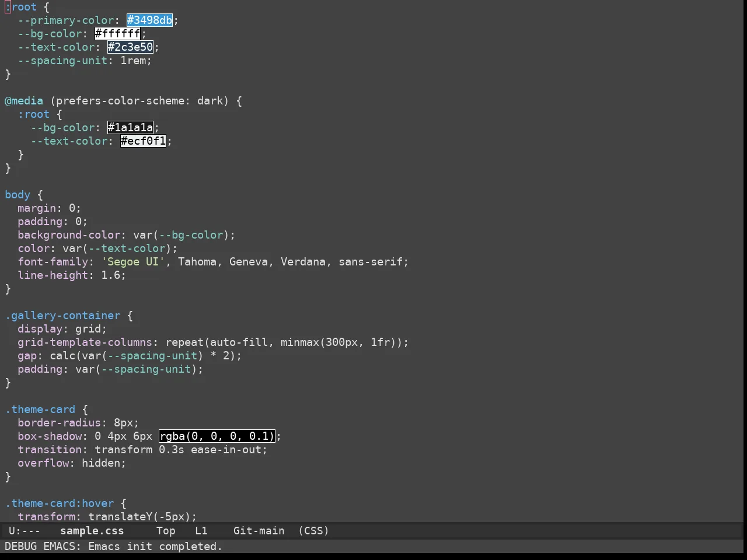Click 'prefers-color-scheme: dark' text

tap(139, 101)
